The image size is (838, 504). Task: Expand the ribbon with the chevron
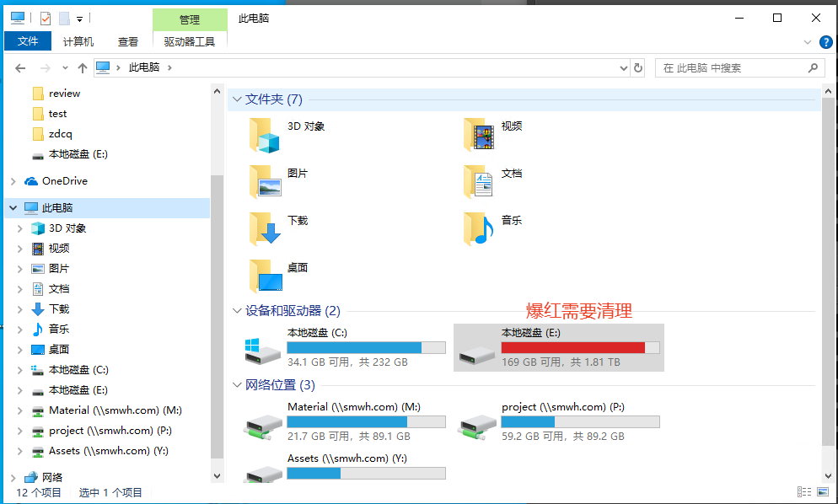click(x=808, y=41)
